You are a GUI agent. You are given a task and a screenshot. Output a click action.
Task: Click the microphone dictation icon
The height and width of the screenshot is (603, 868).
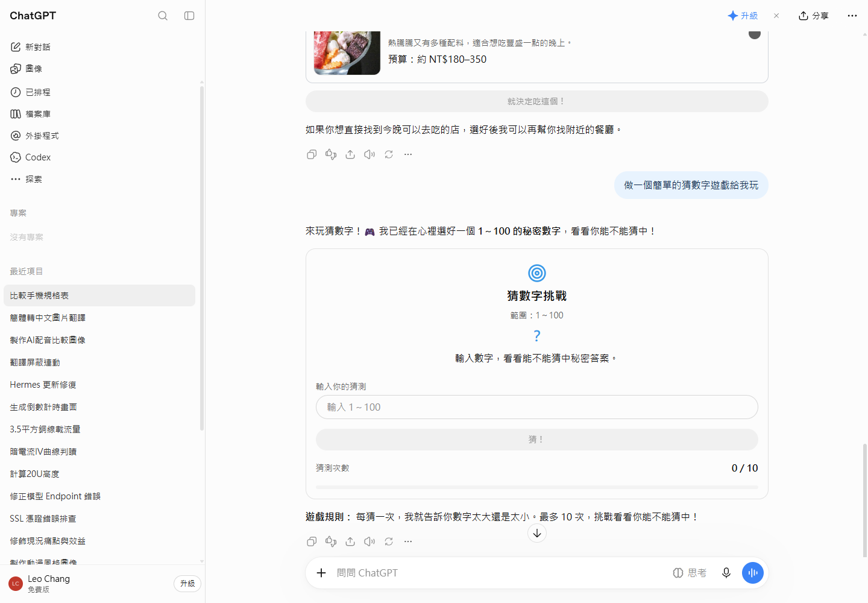(726, 573)
